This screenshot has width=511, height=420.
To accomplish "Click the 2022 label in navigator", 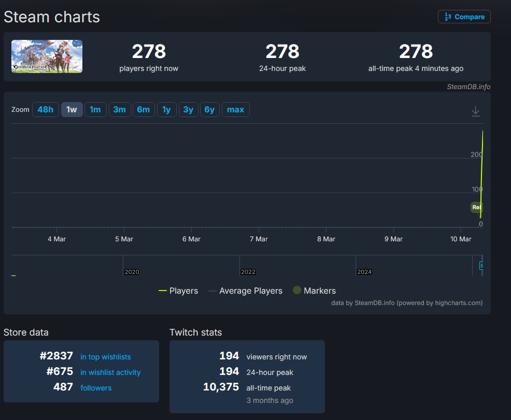I will point(248,272).
